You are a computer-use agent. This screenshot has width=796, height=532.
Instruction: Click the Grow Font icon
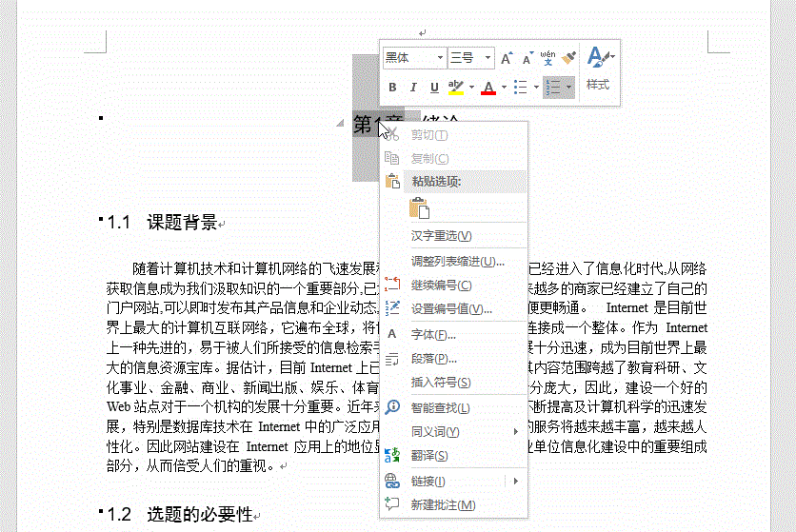[507, 58]
